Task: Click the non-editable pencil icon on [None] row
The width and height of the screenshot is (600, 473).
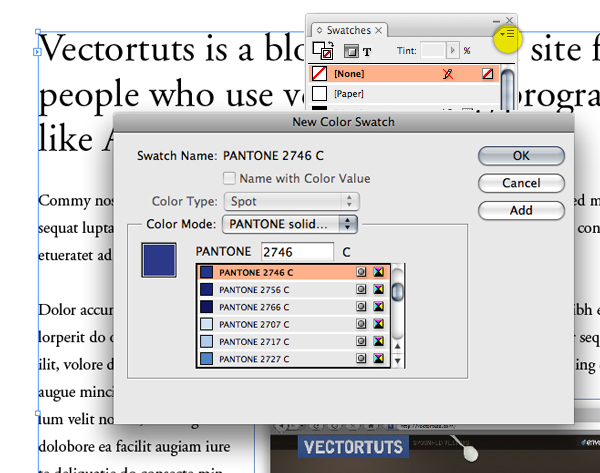Action: pyautogui.click(x=448, y=73)
